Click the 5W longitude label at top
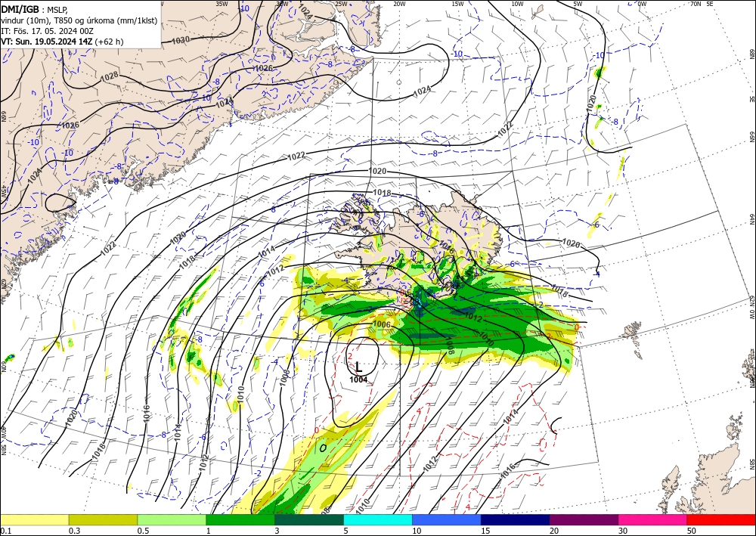This screenshot has width=756, height=536. (578, 4)
